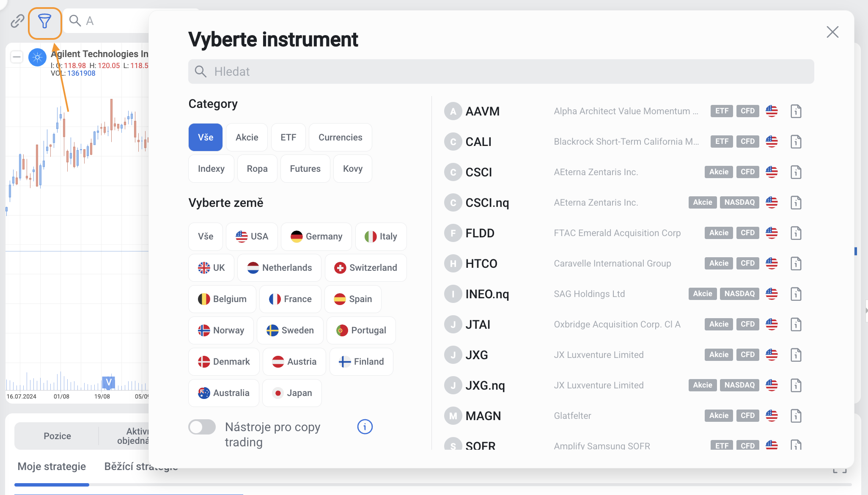Click the Hledat search field

tap(501, 71)
